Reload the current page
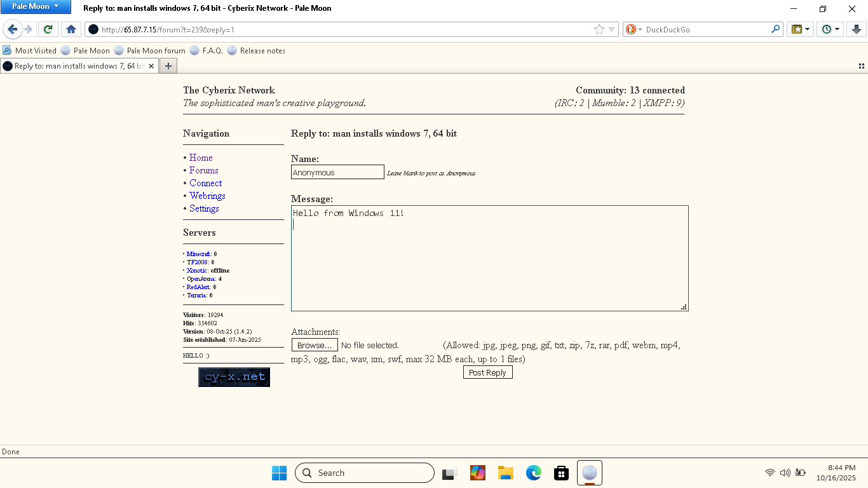 coord(48,29)
